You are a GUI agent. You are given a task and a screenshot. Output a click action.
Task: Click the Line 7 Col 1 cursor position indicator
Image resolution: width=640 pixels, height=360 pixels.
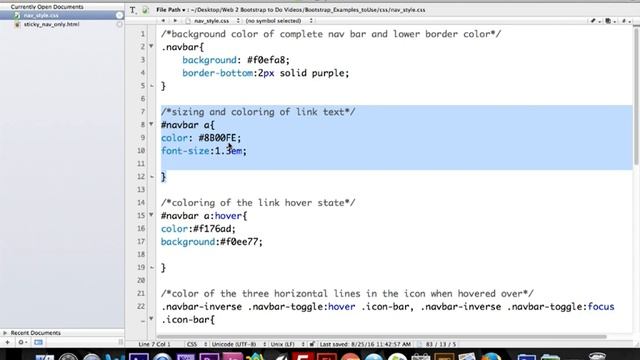click(154, 344)
